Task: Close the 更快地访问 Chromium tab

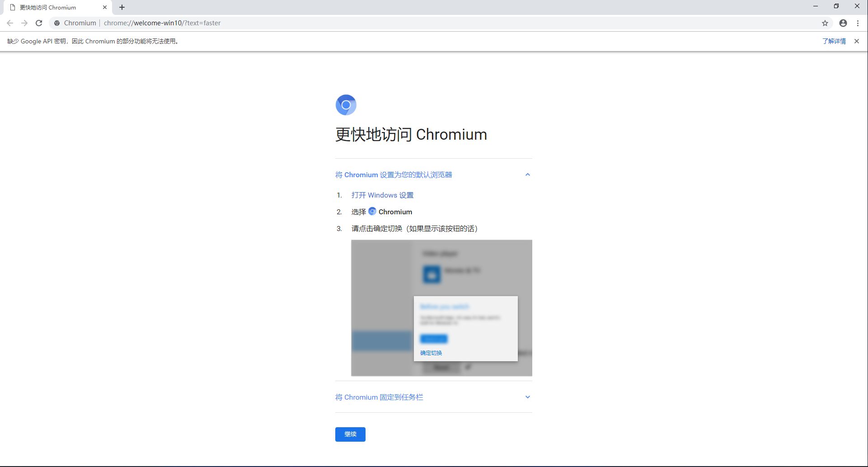Action: pyautogui.click(x=105, y=7)
